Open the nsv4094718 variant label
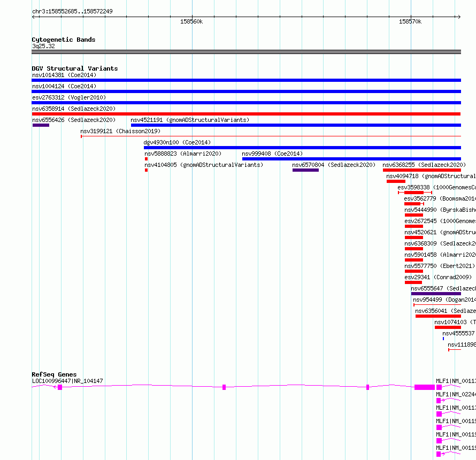The height and width of the screenshot is (460, 476). point(431,176)
